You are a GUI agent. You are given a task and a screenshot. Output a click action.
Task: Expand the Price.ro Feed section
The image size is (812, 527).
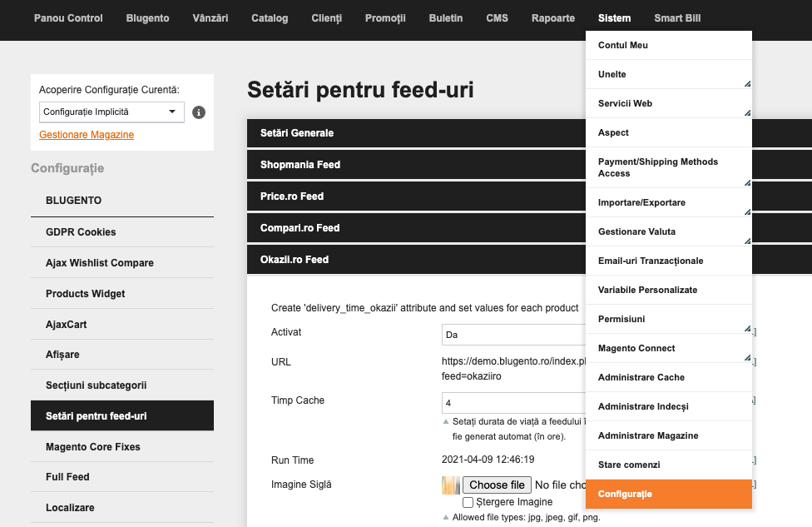pyautogui.click(x=416, y=196)
